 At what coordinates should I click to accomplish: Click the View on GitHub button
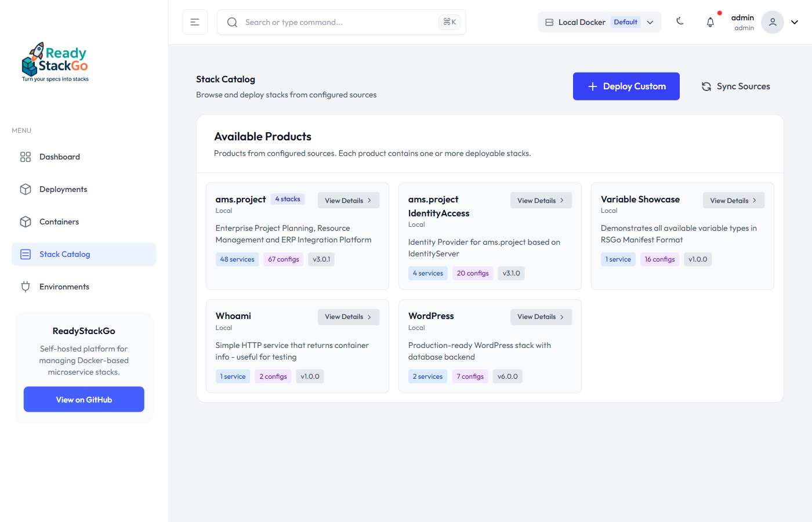pos(84,400)
